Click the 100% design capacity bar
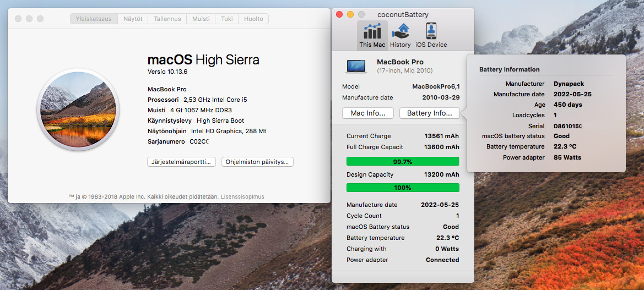The width and height of the screenshot is (644, 290). (x=403, y=188)
